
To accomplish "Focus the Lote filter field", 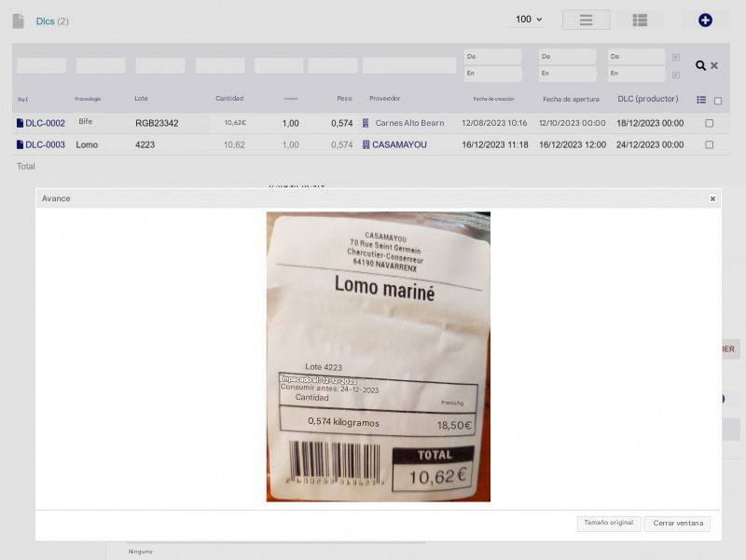I will (160, 65).
